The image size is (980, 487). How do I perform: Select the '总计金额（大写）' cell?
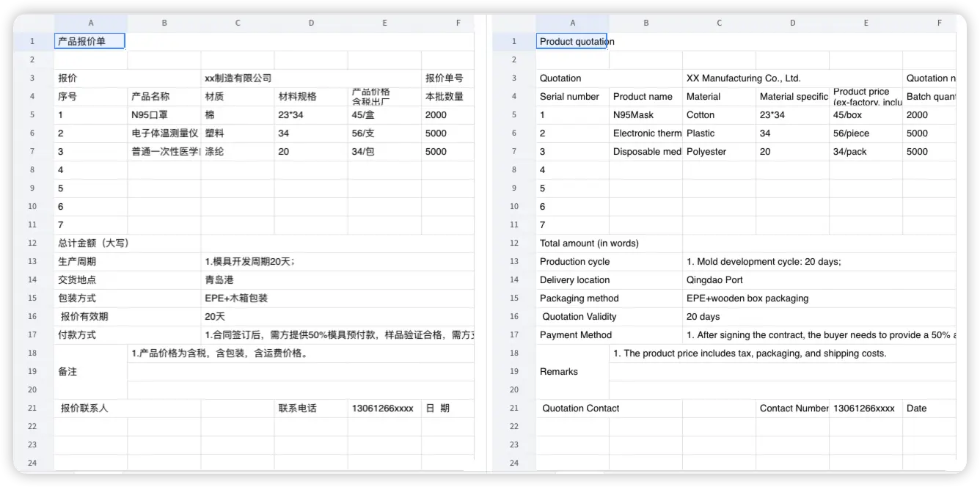click(128, 243)
